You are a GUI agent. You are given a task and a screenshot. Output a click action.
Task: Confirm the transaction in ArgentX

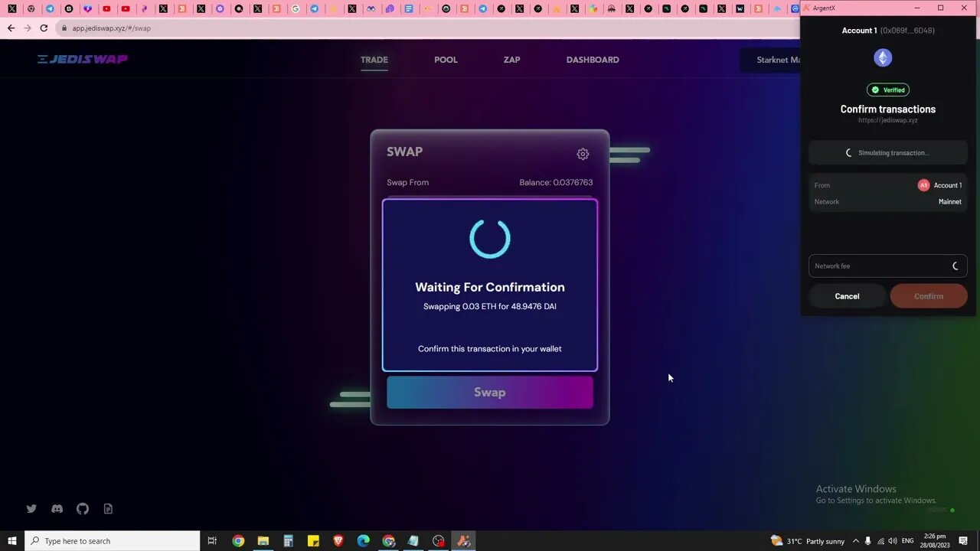[929, 296]
